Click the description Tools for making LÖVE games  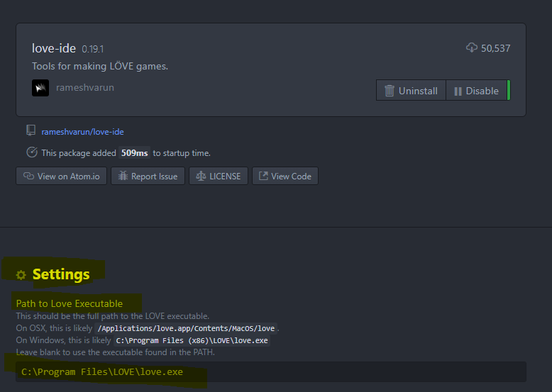[100, 66]
